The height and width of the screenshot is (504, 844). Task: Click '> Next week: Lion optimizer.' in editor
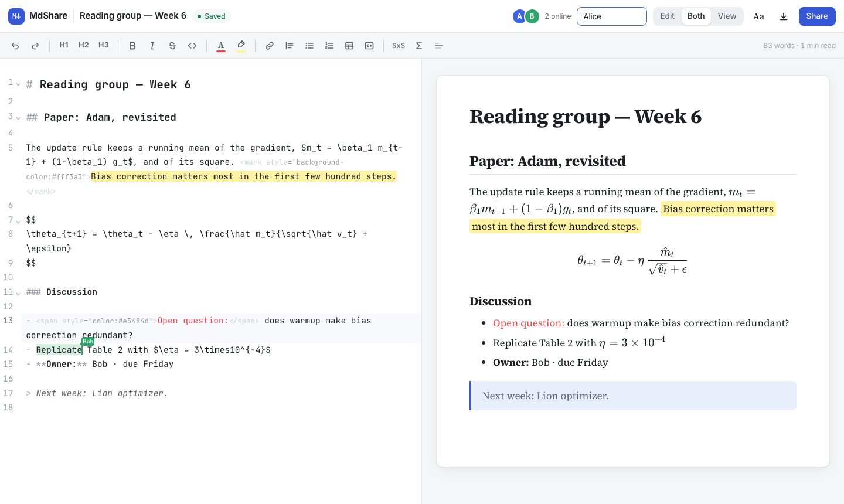(x=97, y=393)
